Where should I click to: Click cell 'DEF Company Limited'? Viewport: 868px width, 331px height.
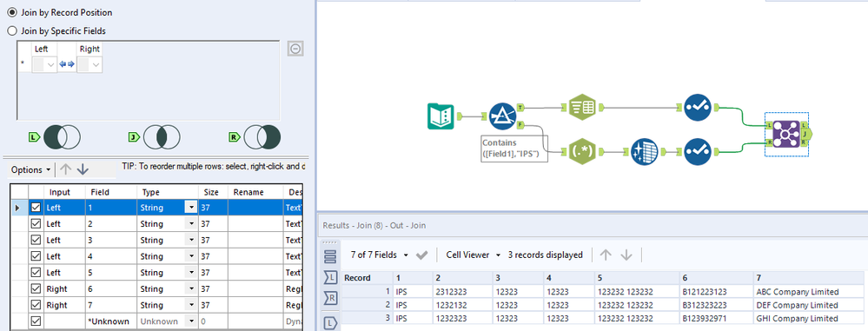[808, 305]
